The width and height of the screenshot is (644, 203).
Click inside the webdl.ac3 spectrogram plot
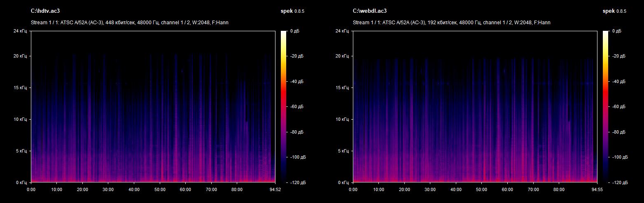pos(475,106)
